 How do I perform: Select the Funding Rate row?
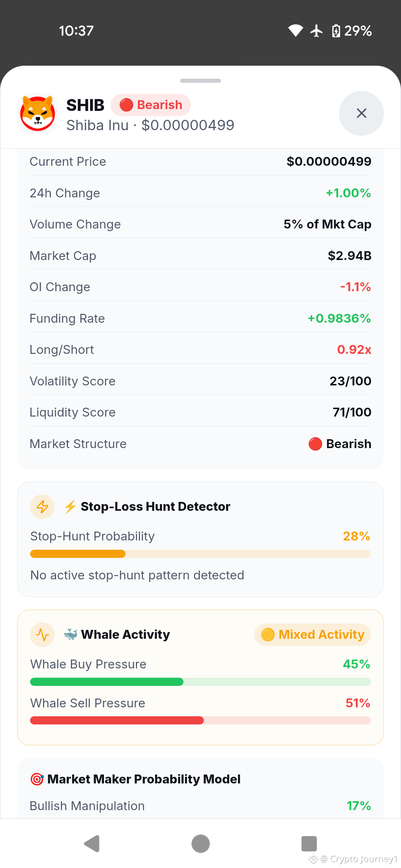pos(200,318)
